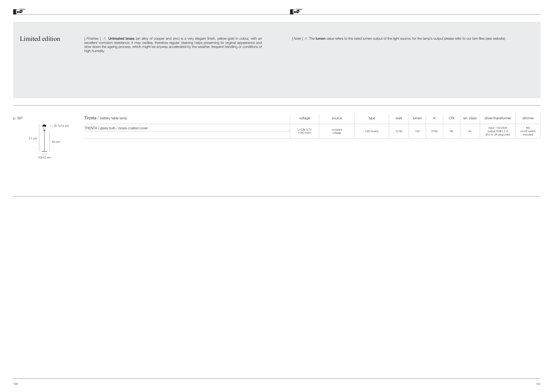Screen dimensions: 554x392
Task: Click the source column header
Action: 337,118
